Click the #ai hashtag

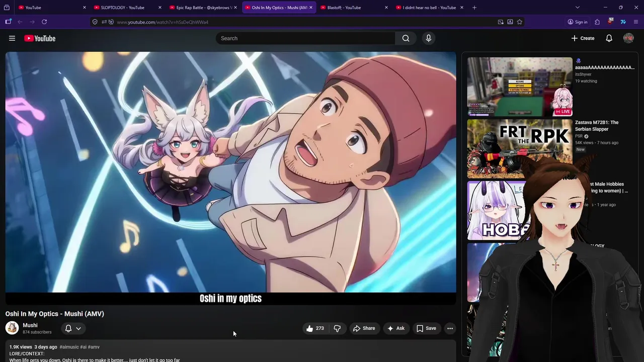tap(83, 347)
